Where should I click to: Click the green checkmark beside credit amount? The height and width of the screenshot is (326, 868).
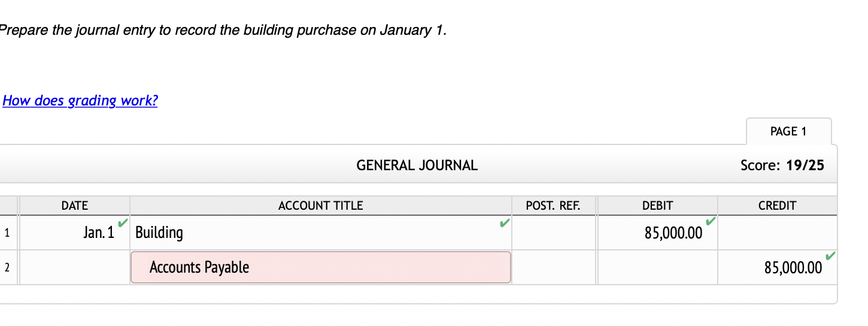830,256
